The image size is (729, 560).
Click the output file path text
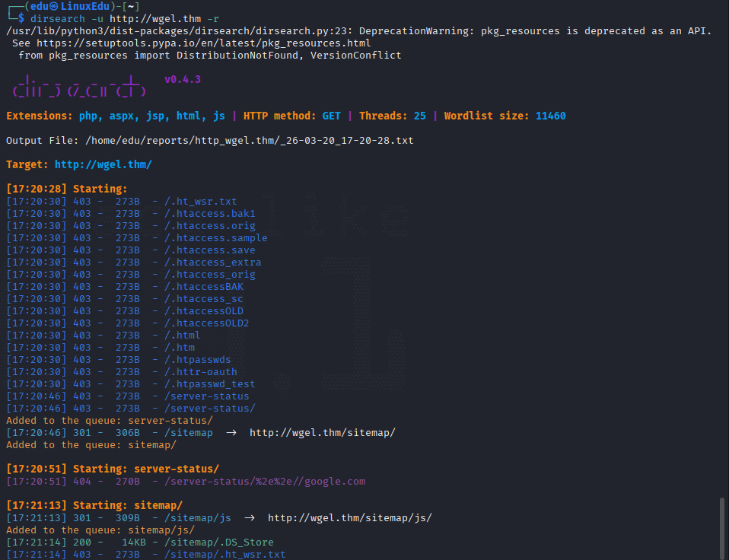coord(250,140)
